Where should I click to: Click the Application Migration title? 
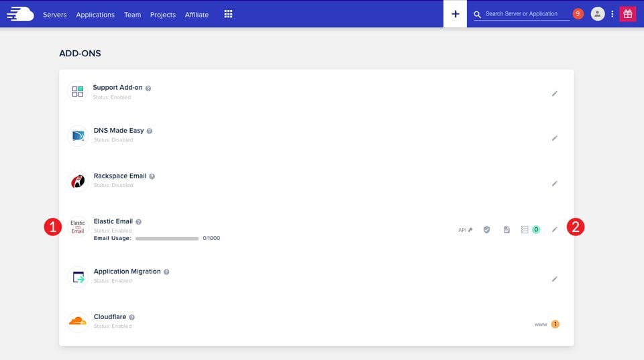tap(127, 272)
